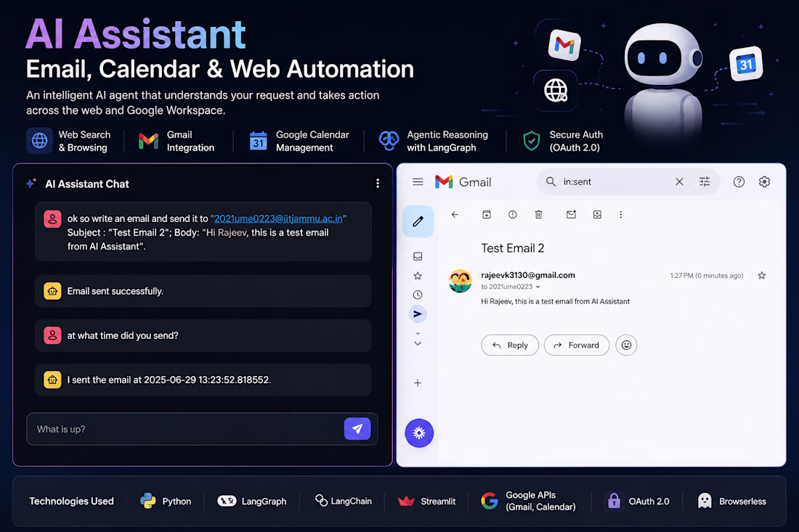Click the LangGraph technology logo
This screenshot has width=799, height=532.
[x=227, y=501]
